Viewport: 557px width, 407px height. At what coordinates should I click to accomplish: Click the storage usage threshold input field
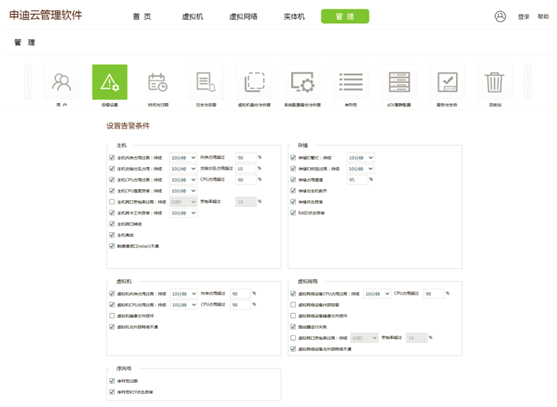point(357,180)
